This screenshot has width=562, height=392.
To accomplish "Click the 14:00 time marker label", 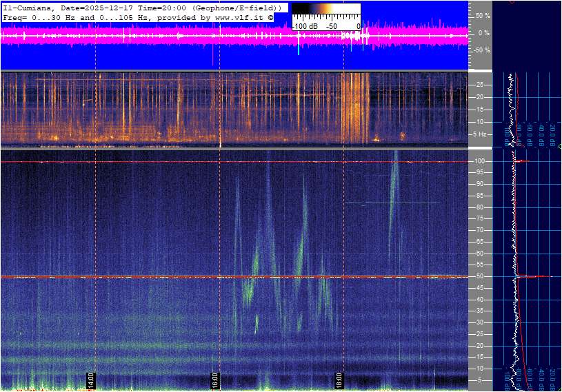I will (x=91, y=380).
